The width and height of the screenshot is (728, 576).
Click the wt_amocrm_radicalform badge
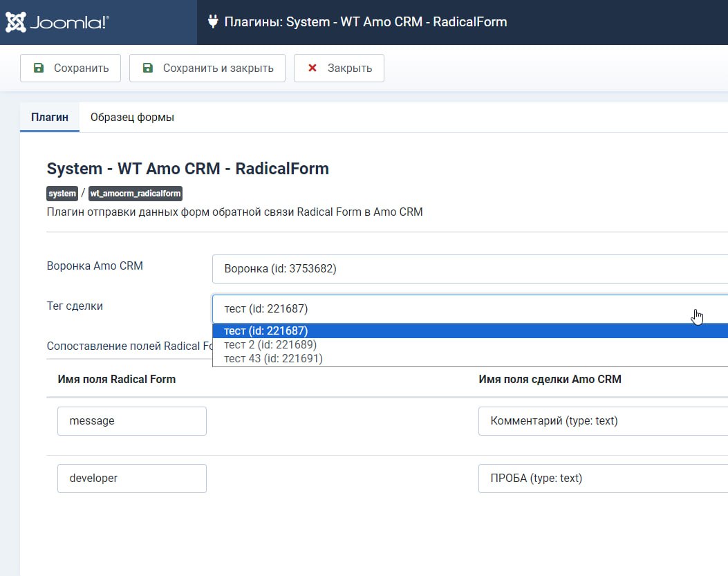pyautogui.click(x=135, y=193)
